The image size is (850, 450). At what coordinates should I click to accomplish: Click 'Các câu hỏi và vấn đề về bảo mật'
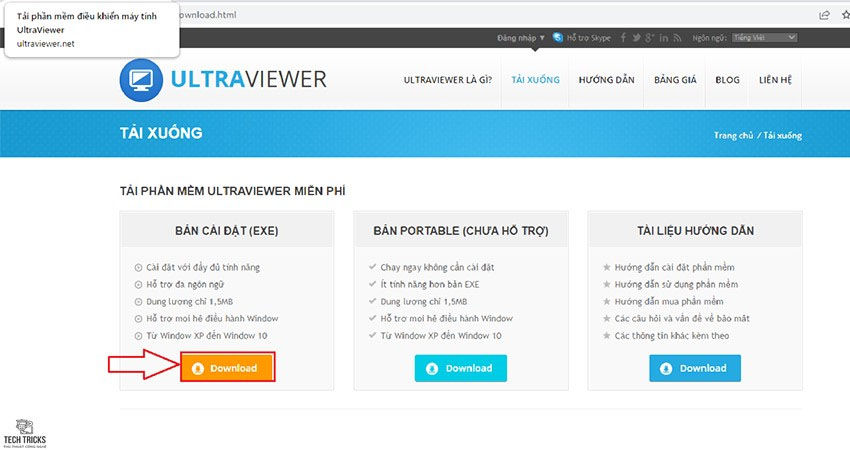[682, 318]
